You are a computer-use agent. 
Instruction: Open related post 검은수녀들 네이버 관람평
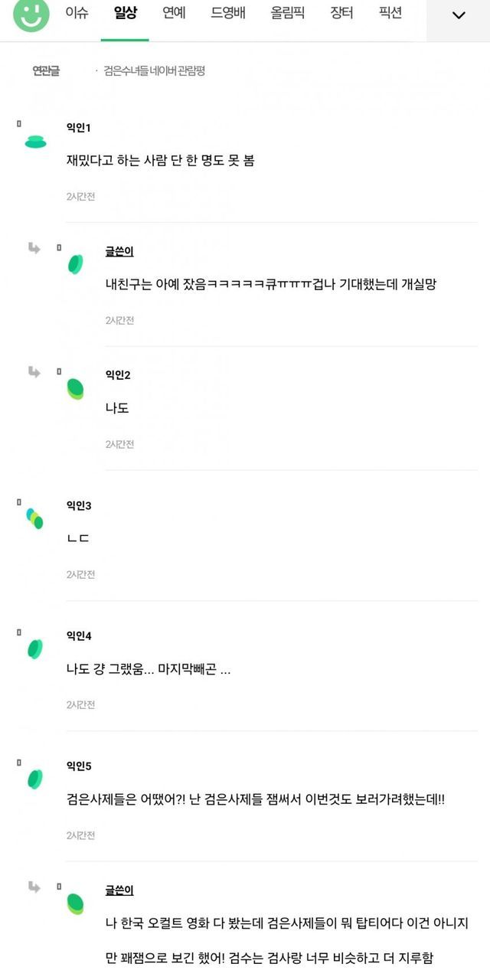(x=155, y=71)
